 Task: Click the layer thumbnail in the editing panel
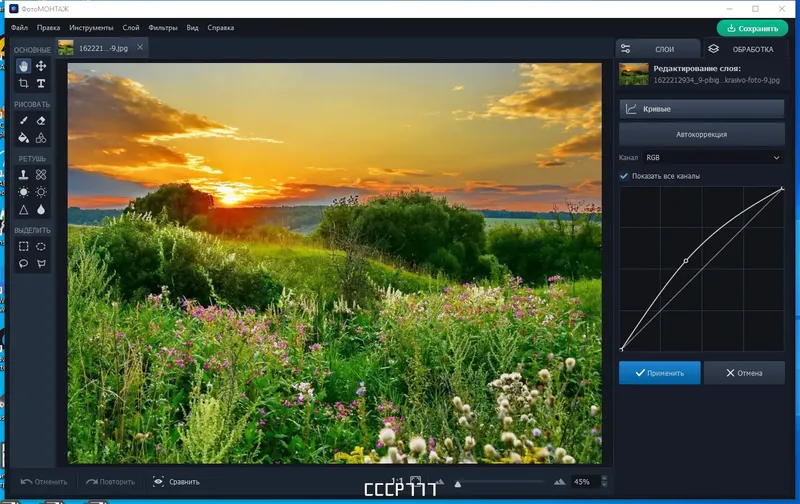(x=634, y=74)
